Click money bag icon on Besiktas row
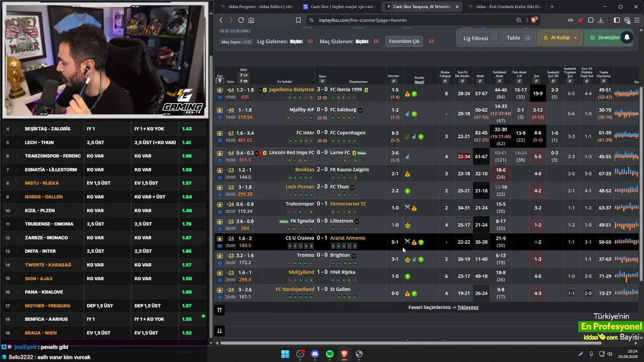 tap(408, 174)
